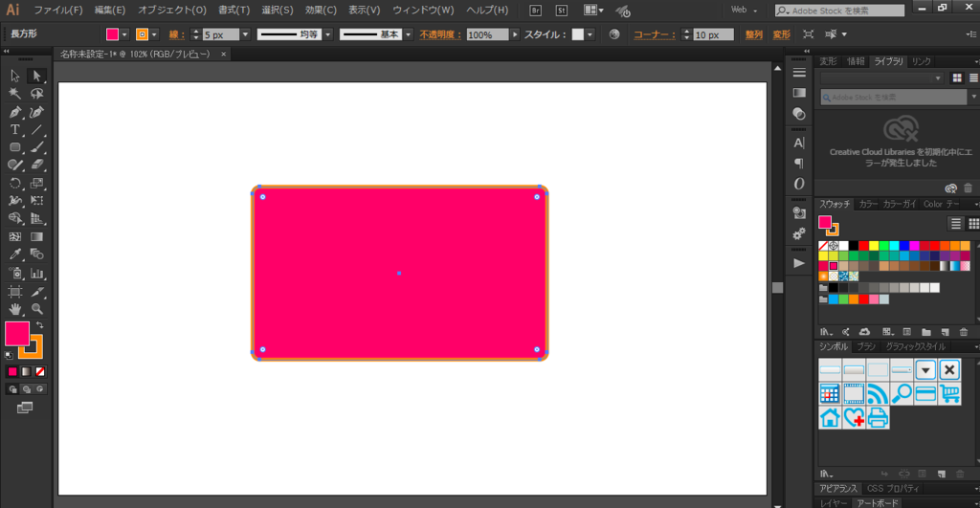This screenshot has width=980, height=508.
Task: Open the オブジェクト(O) menu
Action: pos(172,10)
